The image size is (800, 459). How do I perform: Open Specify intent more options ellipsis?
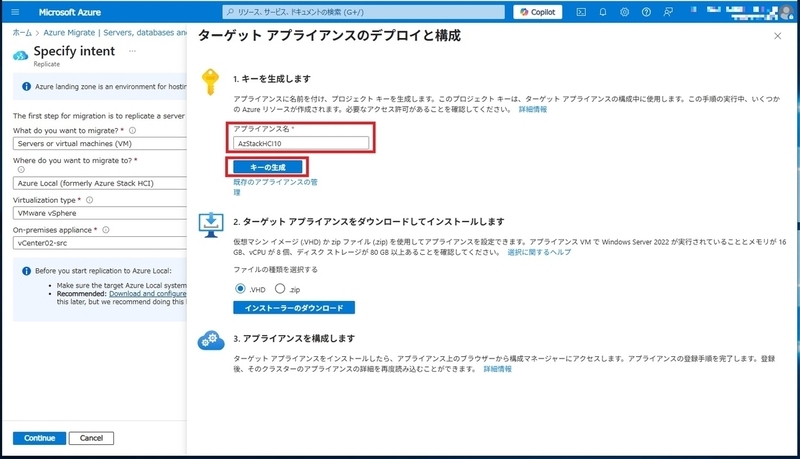(132, 51)
